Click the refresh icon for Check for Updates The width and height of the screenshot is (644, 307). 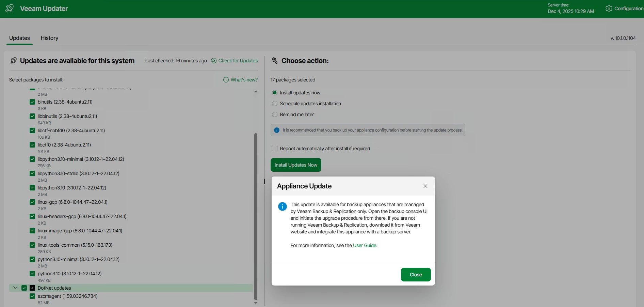pos(214,61)
